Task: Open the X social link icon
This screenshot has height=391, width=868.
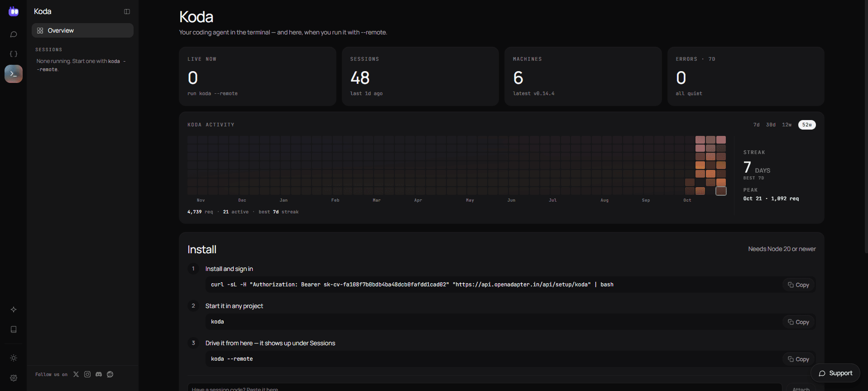Action: coord(76,374)
